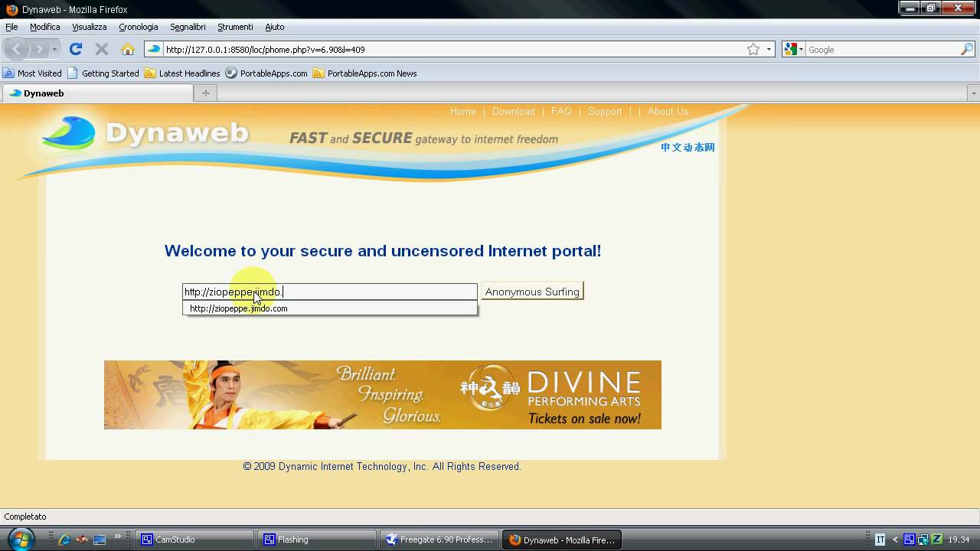Click the URL entry field on the portal
This screenshot has height=551, width=980.
tap(330, 292)
